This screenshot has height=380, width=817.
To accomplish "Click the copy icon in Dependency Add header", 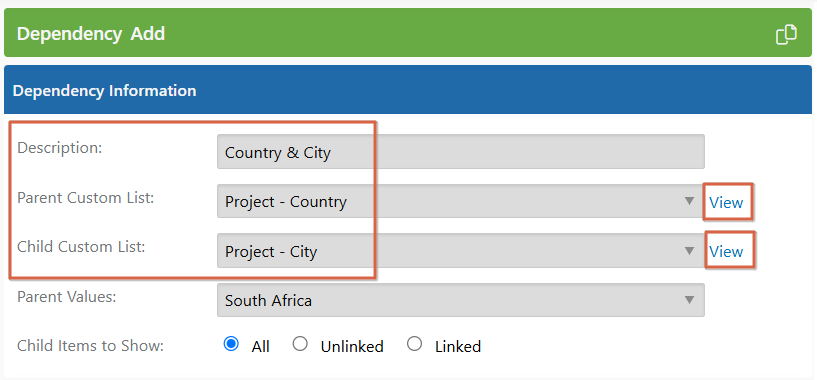I will (786, 34).
